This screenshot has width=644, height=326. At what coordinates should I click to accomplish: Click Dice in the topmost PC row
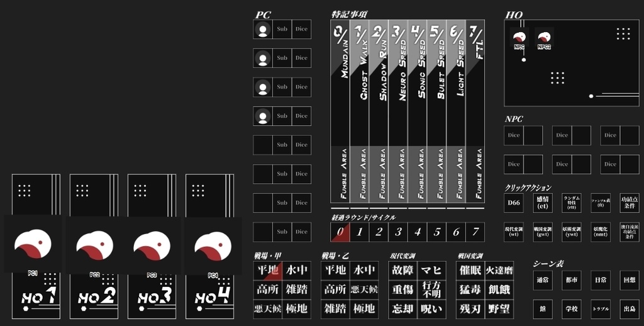301,29
